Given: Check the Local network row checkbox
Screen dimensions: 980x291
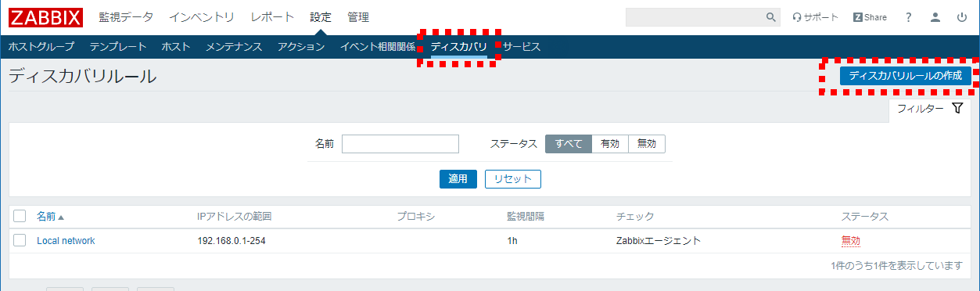Looking at the screenshot, I should coord(20,240).
